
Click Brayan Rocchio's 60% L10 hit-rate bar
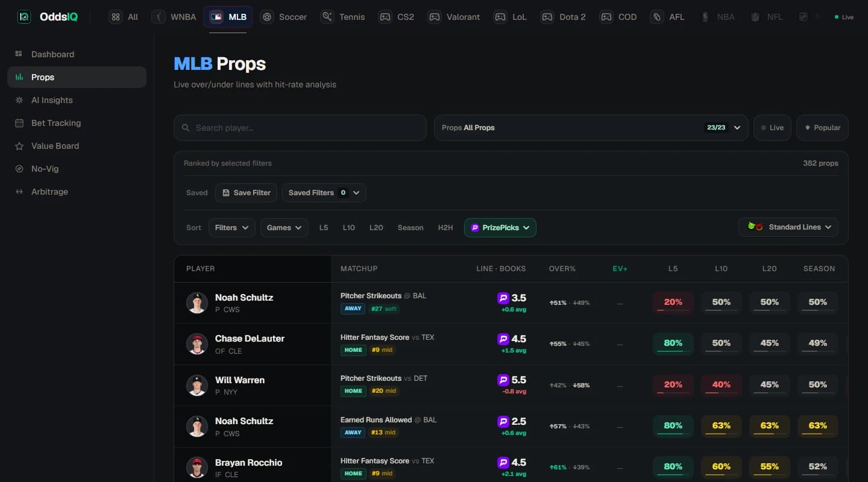(x=722, y=467)
